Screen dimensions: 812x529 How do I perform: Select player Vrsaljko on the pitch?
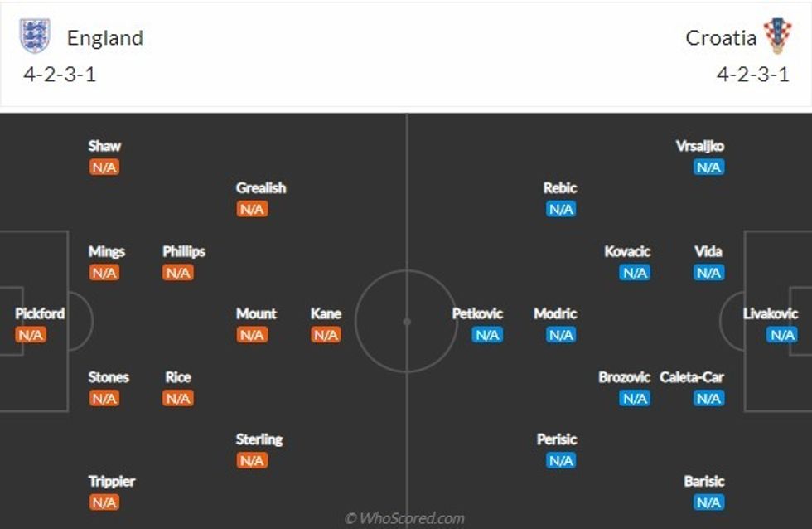(700, 147)
